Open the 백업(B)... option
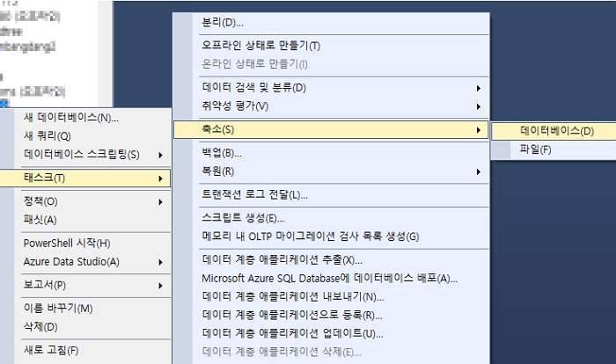 click(x=222, y=153)
